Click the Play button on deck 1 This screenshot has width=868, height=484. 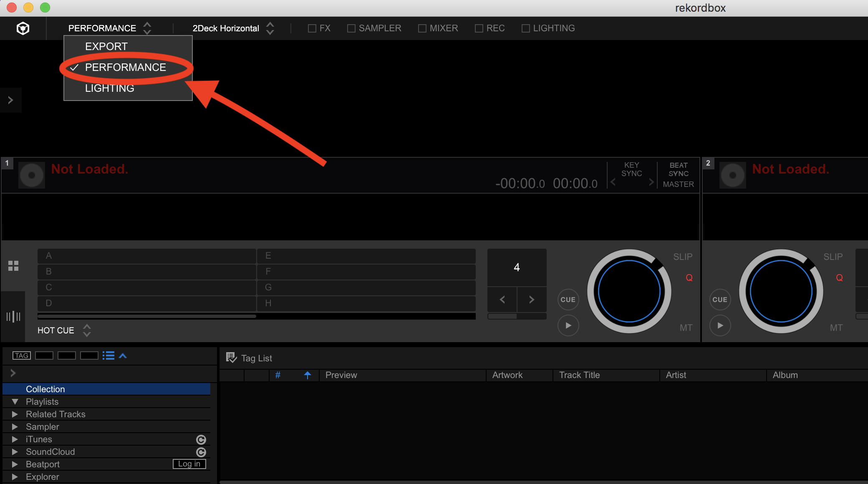567,324
